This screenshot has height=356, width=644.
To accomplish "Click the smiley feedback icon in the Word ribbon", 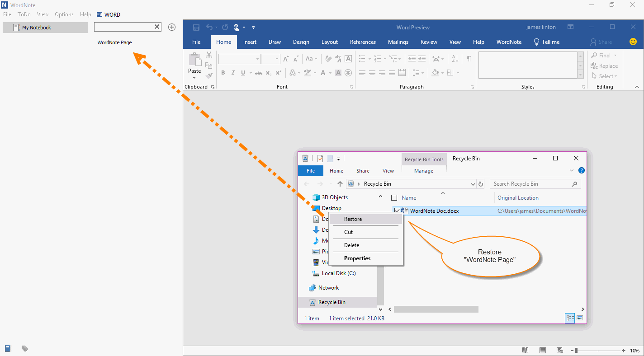I will click(x=633, y=42).
